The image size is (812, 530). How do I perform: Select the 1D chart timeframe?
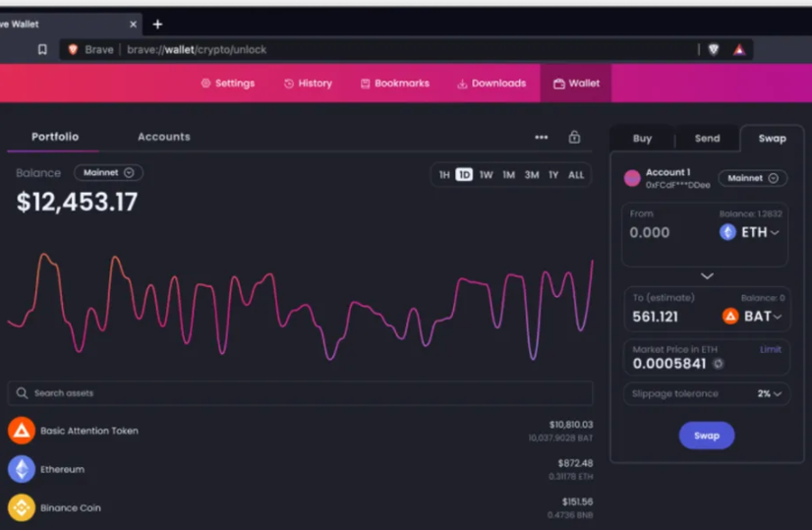pos(464,175)
